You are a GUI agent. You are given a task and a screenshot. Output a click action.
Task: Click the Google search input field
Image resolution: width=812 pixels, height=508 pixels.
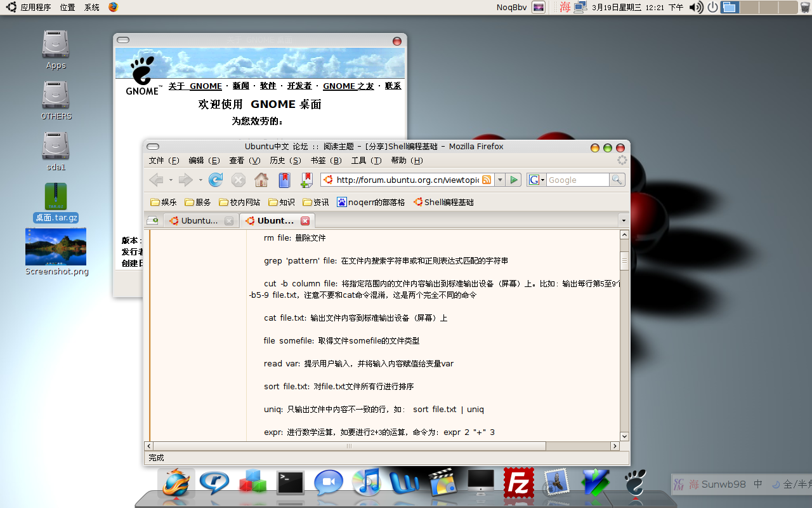[x=577, y=180]
